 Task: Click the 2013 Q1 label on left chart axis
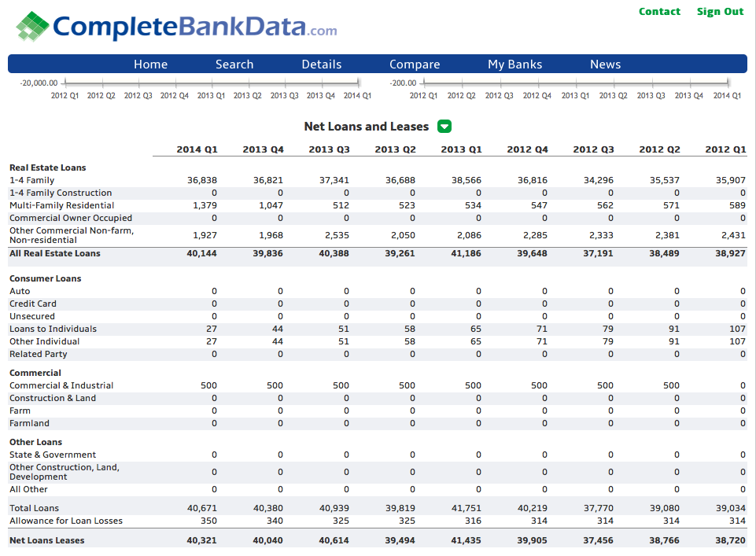(x=211, y=95)
